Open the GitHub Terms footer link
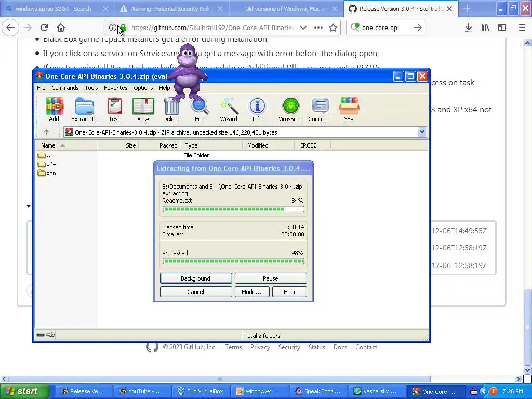 point(233,347)
